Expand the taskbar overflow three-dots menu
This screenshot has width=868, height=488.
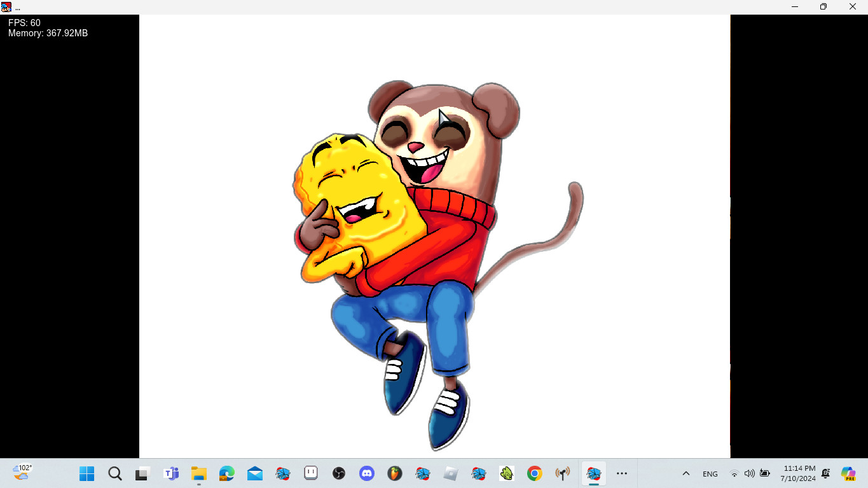(622, 473)
